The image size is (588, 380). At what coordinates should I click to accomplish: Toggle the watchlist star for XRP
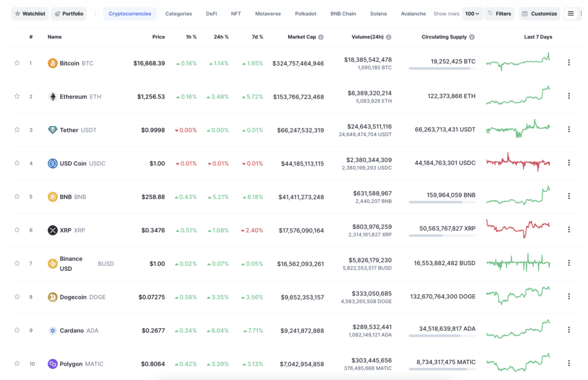[17, 230]
